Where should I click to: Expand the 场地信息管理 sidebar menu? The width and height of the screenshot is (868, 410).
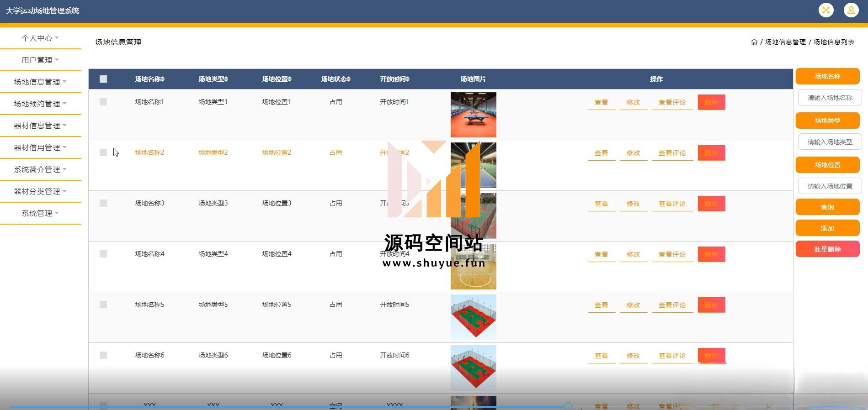(40, 82)
